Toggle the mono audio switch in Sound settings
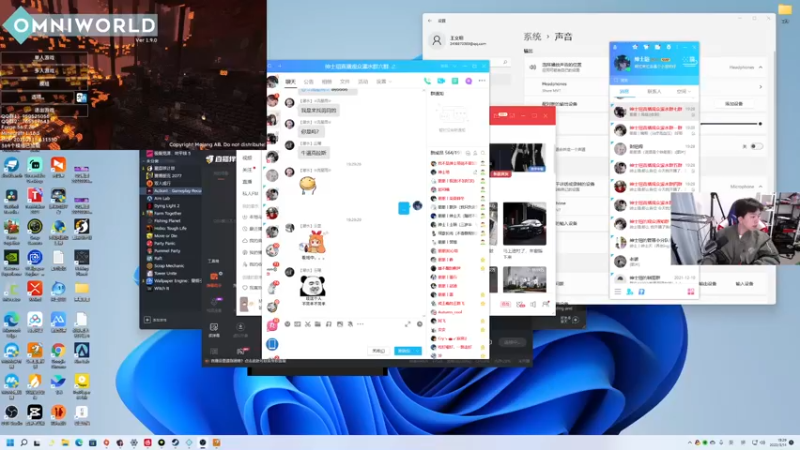Screen dimensions: 800x450 [757, 146]
